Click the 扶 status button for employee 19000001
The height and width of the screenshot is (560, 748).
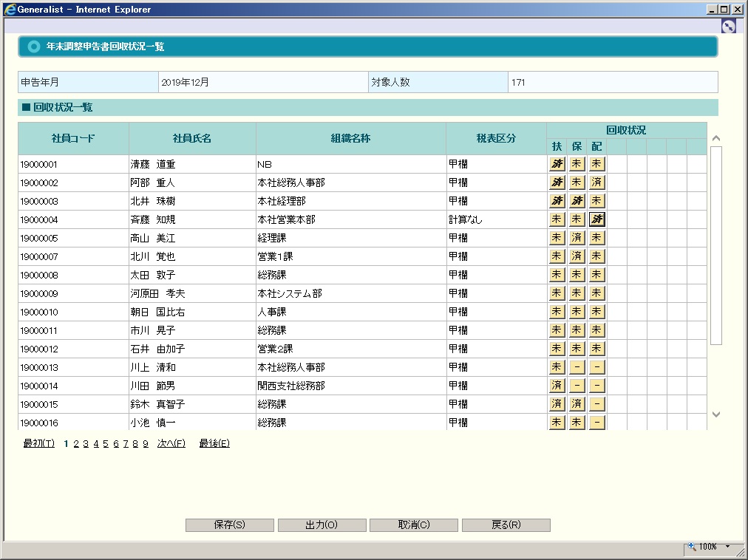pos(557,164)
